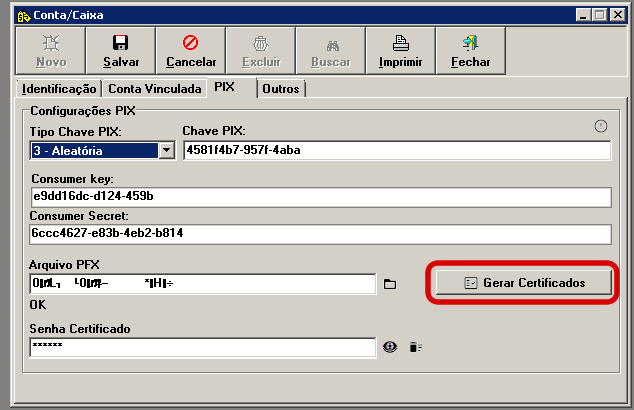The image size is (634, 410).
Task: Switch to the Identificação tab
Action: tap(59, 89)
